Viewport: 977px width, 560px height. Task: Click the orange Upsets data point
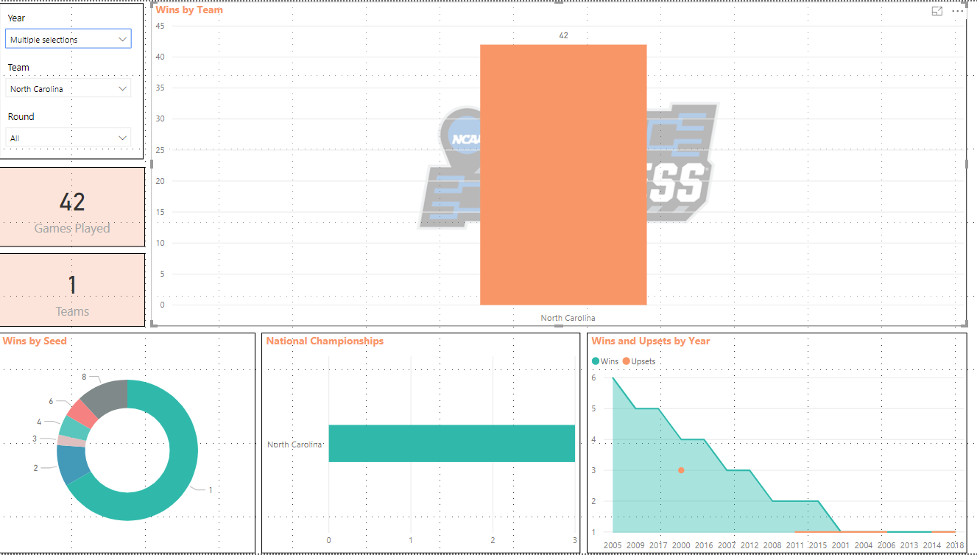681,470
